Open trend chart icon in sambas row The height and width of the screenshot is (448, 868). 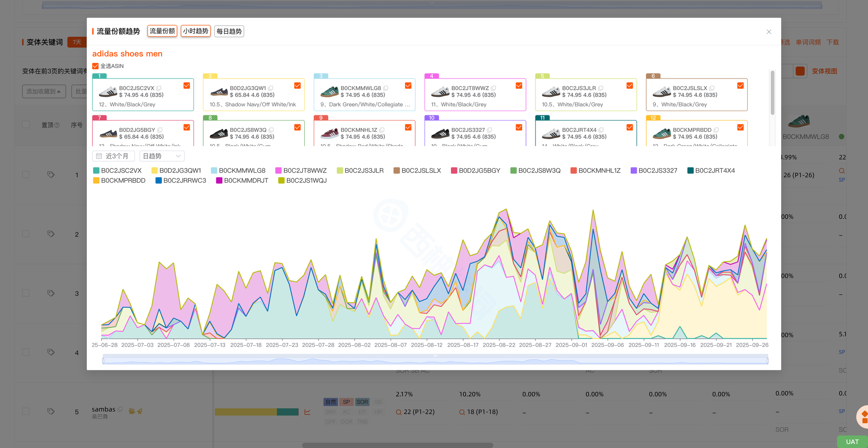[307, 412]
